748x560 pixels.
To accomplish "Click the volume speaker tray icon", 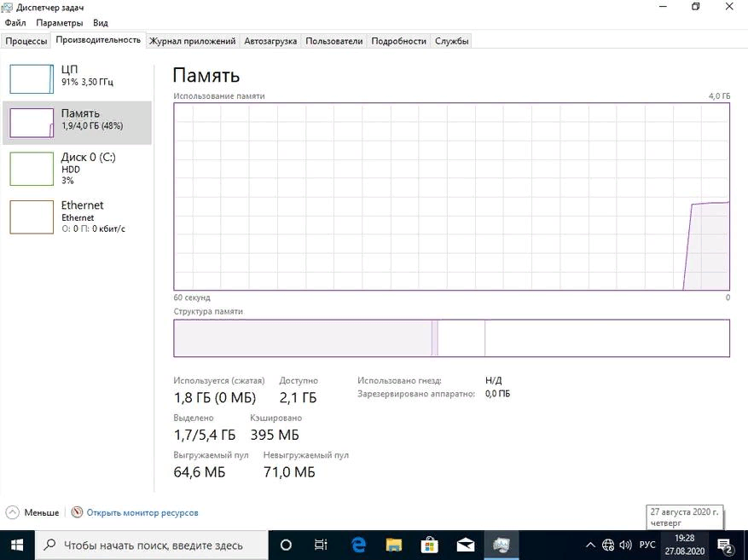I will tap(625, 545).
